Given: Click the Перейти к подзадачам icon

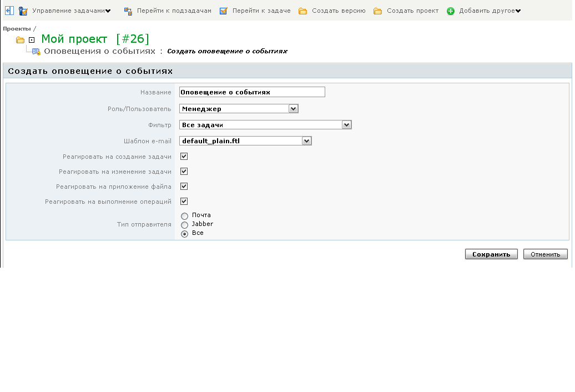Looking at the screenshot, I should point(128,11).
